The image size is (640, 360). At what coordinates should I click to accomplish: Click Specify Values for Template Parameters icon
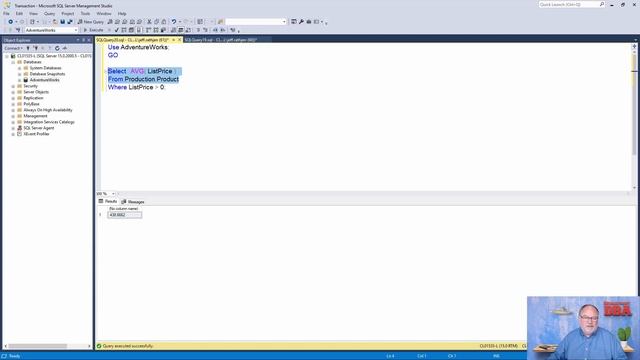pyautogui.click(x=233, y=30)
